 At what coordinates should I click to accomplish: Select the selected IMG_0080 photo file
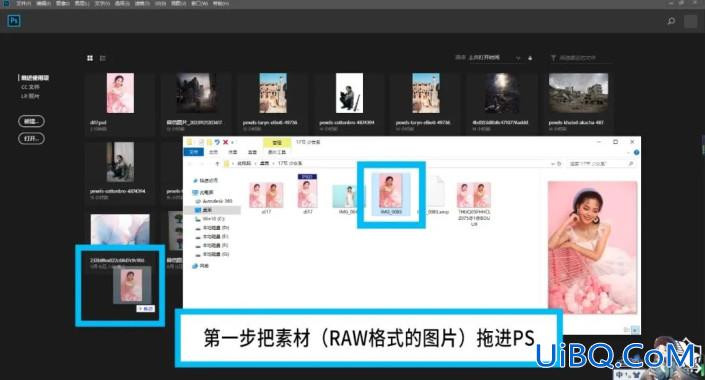391,194
